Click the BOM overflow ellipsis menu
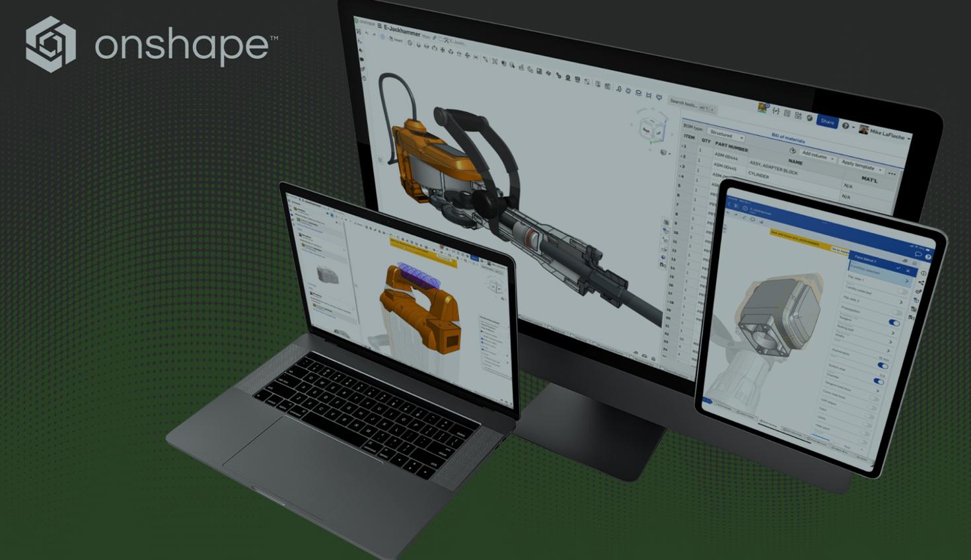Screen dimensions: 971x560 [892, 173]
